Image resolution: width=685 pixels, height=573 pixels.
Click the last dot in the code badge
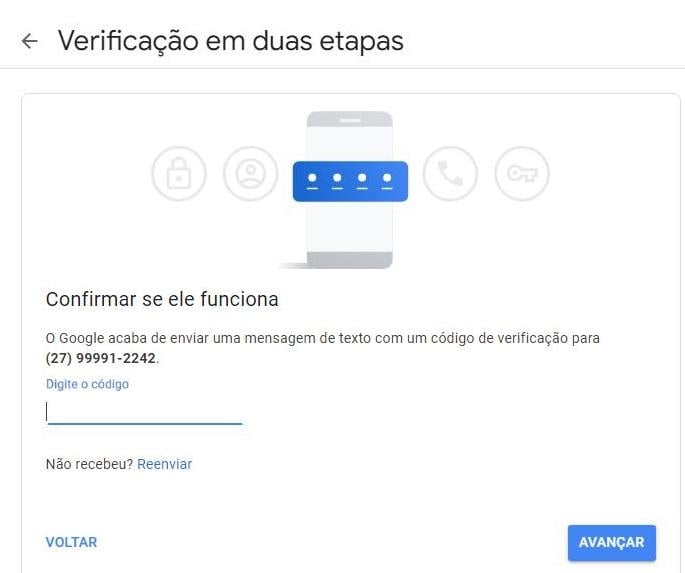point(387,178)
